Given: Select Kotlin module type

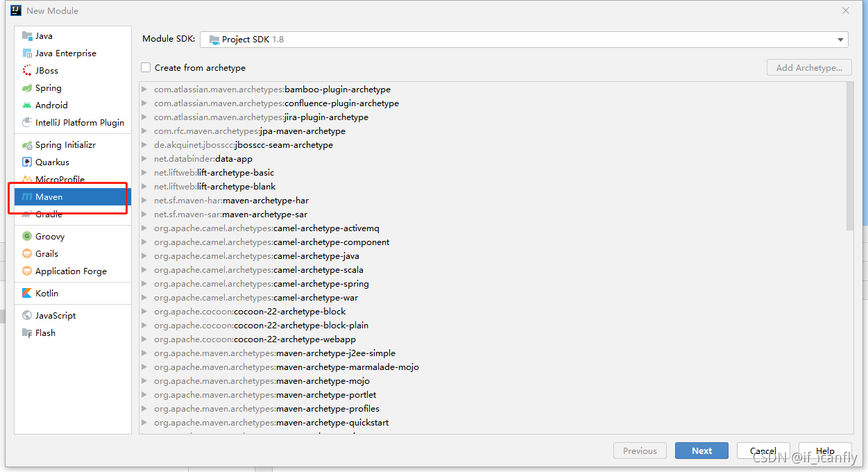Looking at the screenshot, I should [73, 294].
